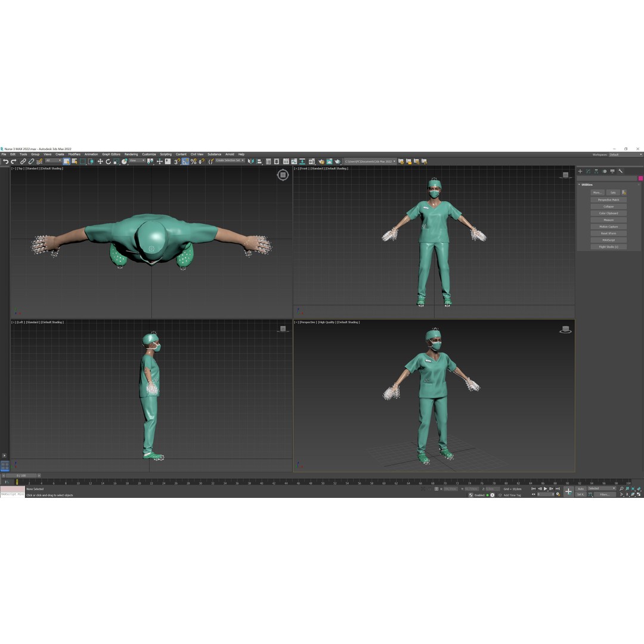Click the Color Clipboard utility button

point(609,213)
